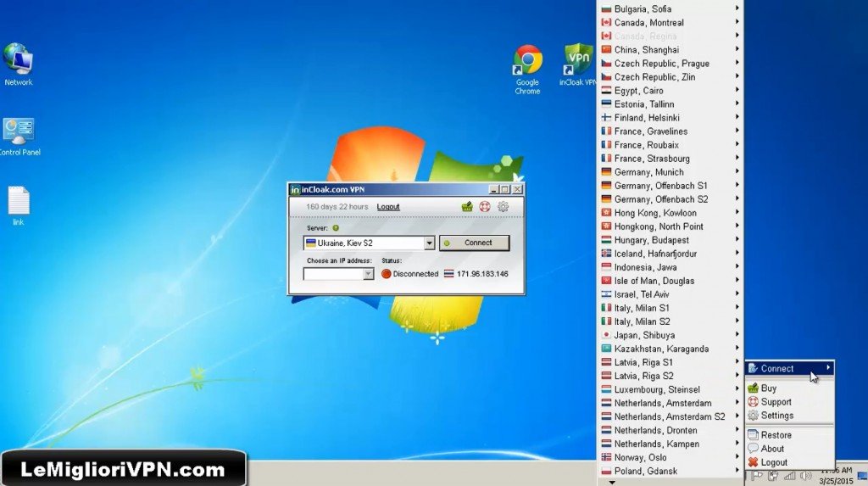
Task: Click the 171.96.183.146 IP address text
Action: [x=482, y=274]
